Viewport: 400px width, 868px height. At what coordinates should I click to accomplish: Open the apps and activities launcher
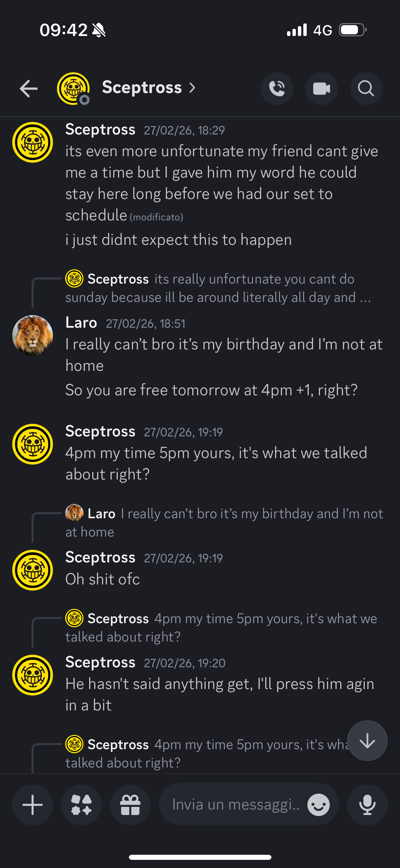(81, 804)
